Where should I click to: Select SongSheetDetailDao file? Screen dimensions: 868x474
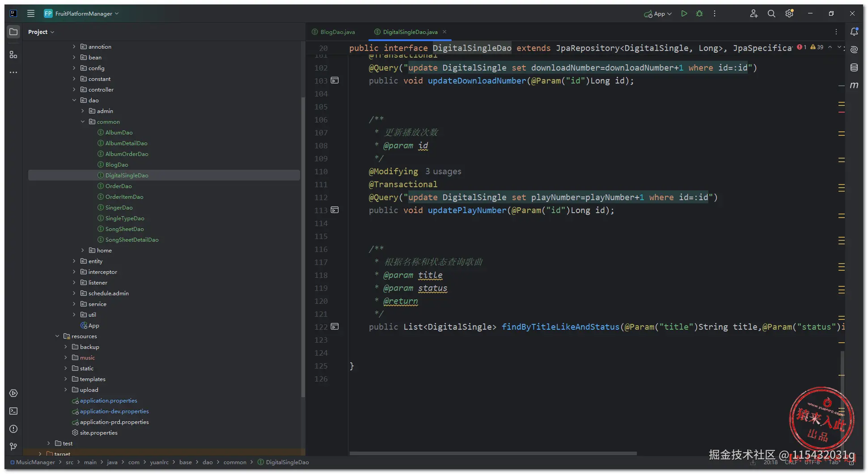click(132, 239)
